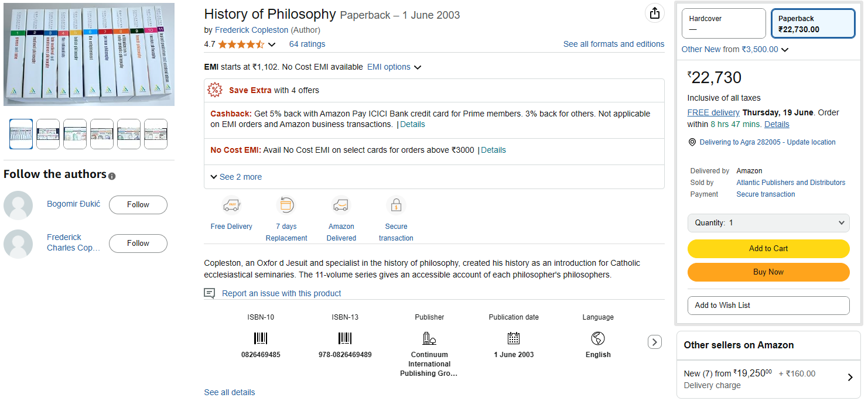Select the second product image thumbnail
Screen dimensions: 868x401
[48, 134]
